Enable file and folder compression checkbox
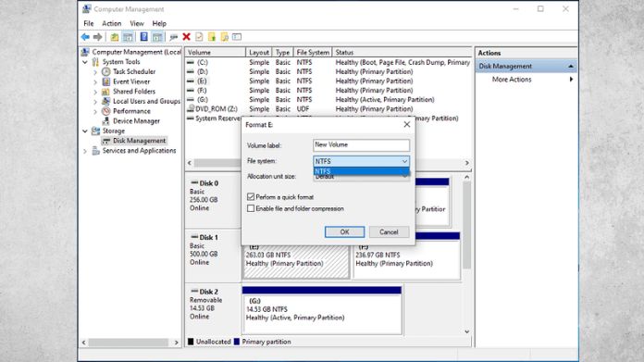Viewport: 644px width, 362px height. point(251,208)
